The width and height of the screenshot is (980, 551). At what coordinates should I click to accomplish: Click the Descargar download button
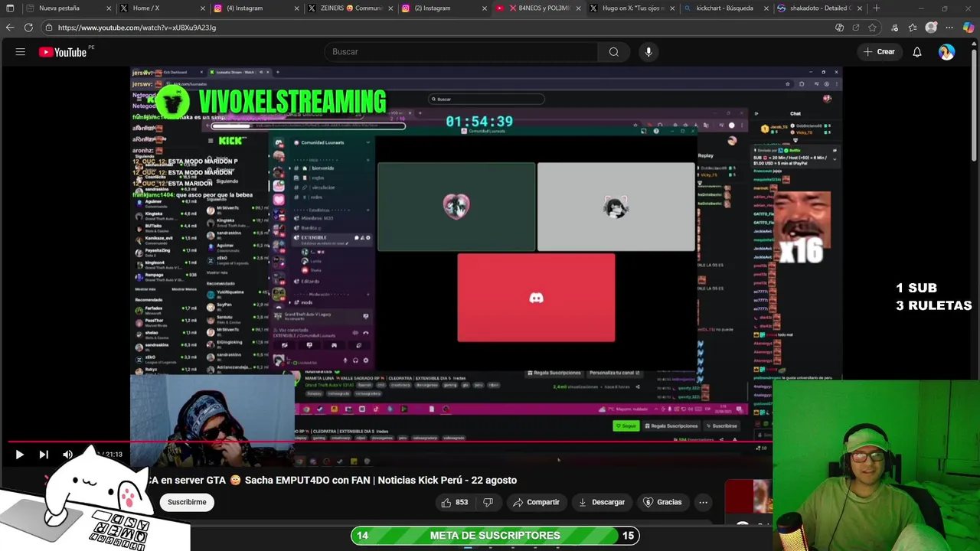[602, 502]
